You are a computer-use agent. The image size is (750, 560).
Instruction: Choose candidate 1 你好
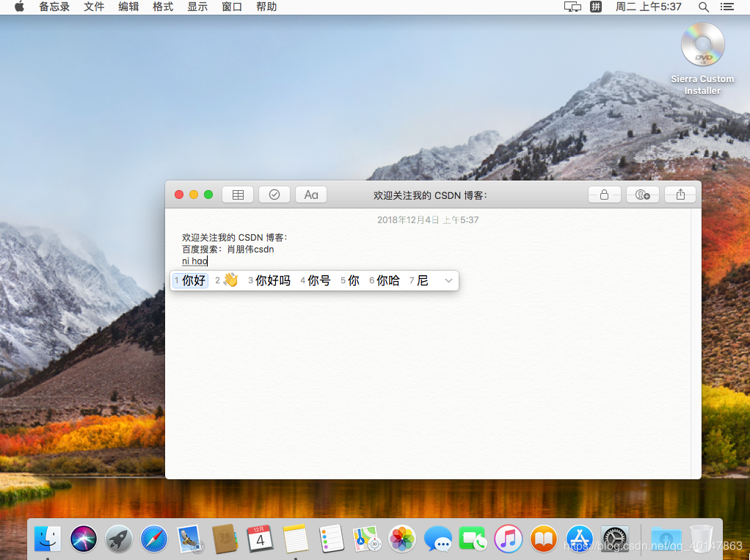pyautogui.click(x=191, y=280)
